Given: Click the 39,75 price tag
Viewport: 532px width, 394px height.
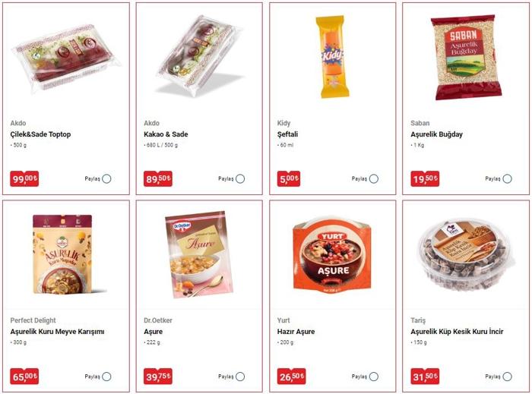Looking at the screenshot, I should coord(158,377).
